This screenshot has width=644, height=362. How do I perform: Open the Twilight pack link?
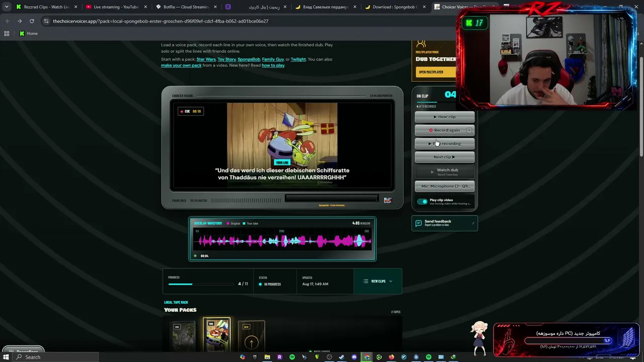point(298,59)
